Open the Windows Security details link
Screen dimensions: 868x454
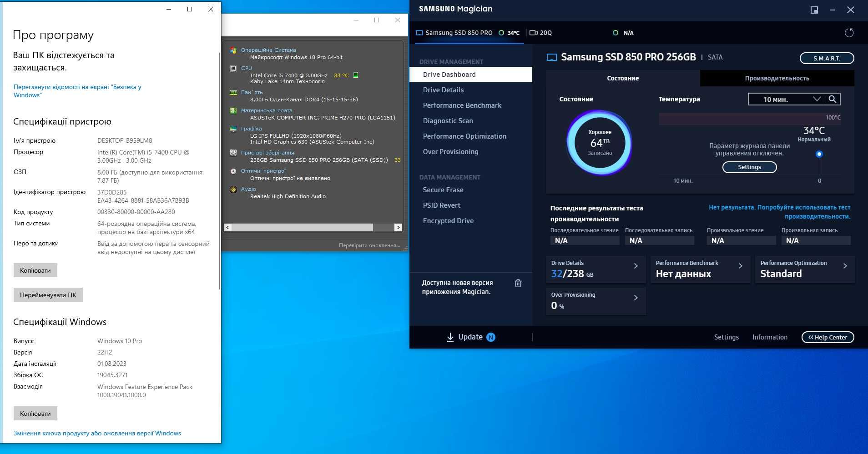pyautogui.click(x=77, y=91)
